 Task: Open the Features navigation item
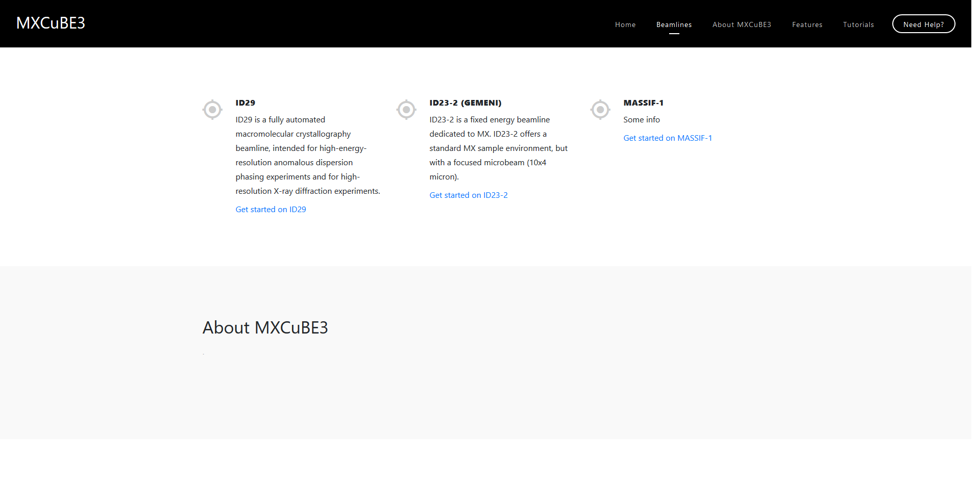tap(807, 24)
